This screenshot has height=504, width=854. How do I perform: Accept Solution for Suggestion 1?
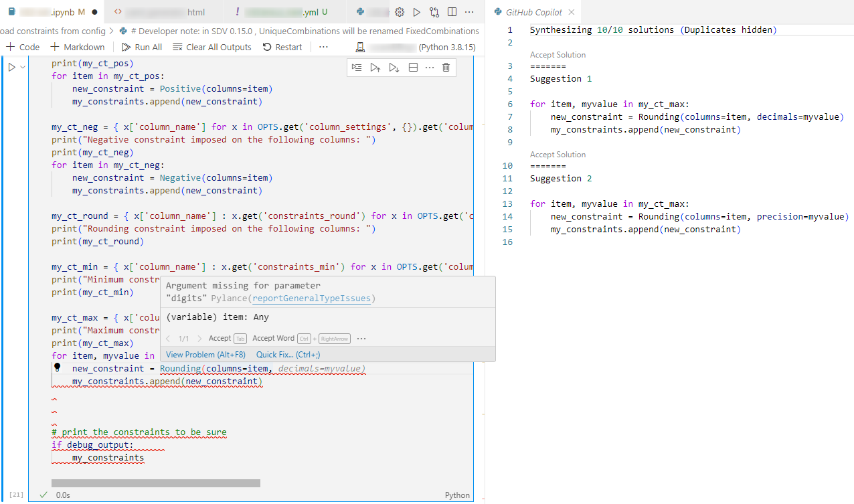[558, 55]
